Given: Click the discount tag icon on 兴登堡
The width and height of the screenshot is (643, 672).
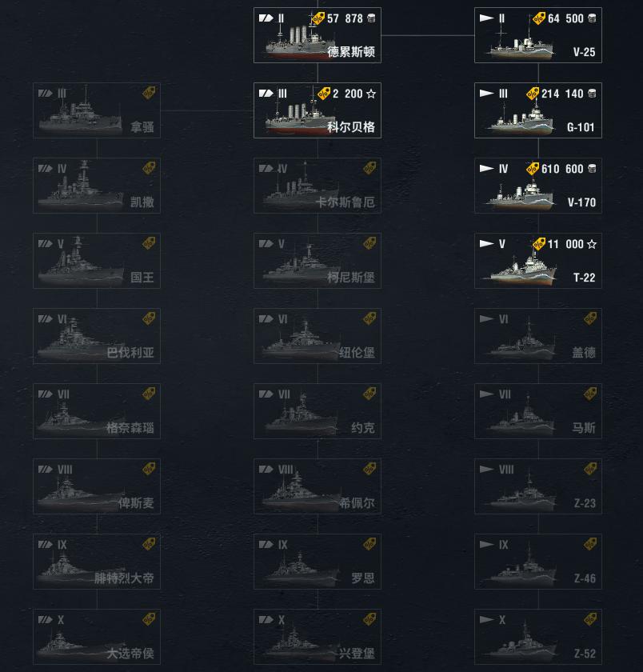Looking at the screenshot, I should 369,620.
